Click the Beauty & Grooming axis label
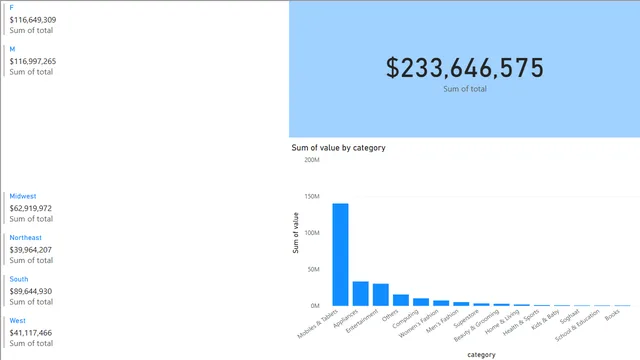This screenshot has width=640, height=360. coord(476,325)
